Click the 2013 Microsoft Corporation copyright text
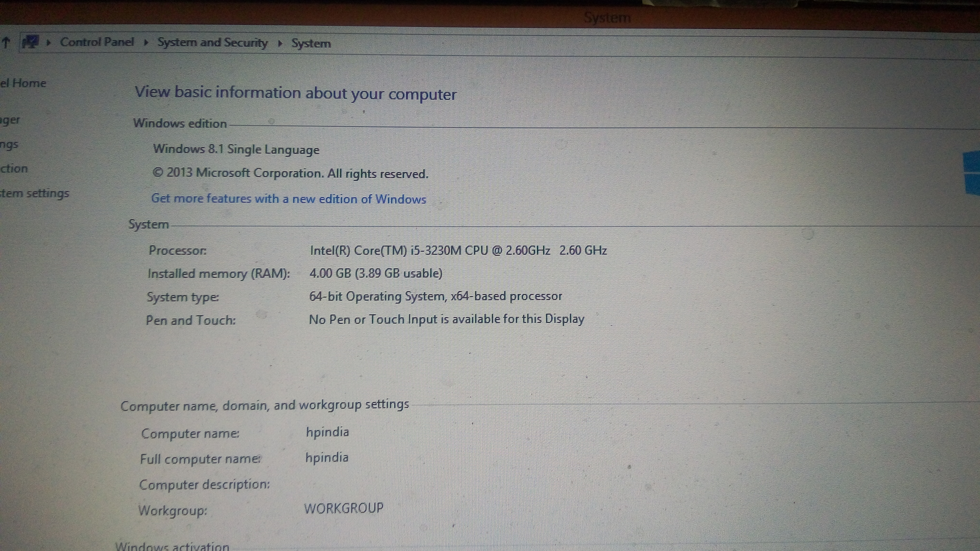The image size is (980, 551). point(291,173)
